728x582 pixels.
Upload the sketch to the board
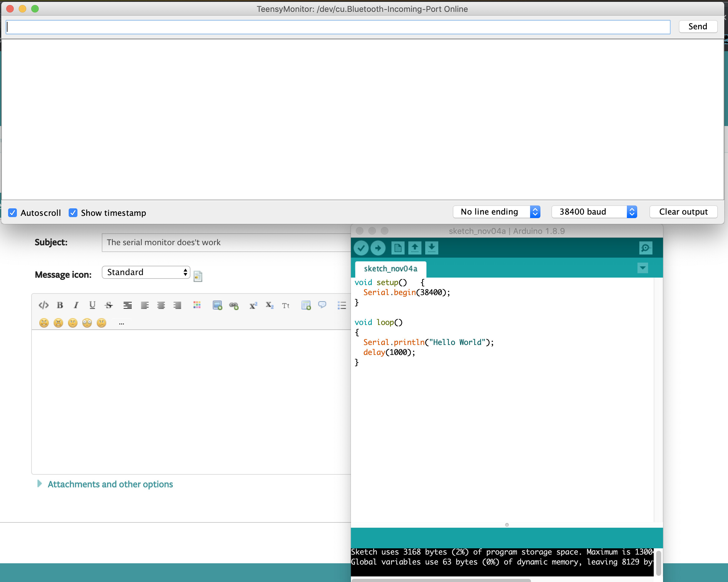(x=378, y=248)
